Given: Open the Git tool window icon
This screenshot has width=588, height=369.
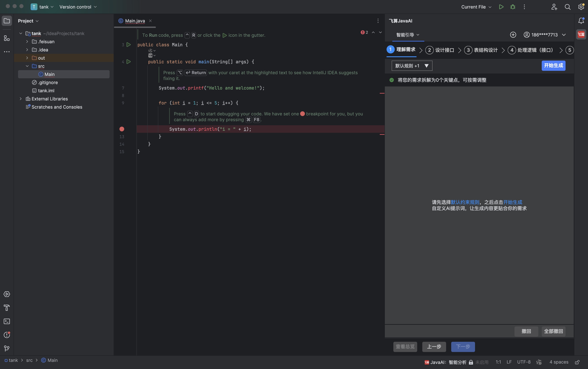Looking at the screenshot, I should click(x=7, y=349).
